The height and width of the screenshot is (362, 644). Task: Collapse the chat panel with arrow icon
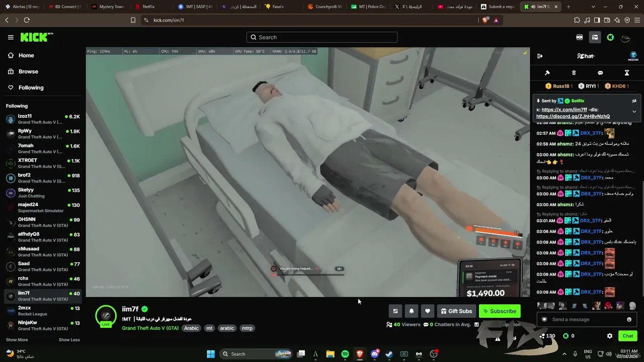pyautogui.click(x=540, y=56)
